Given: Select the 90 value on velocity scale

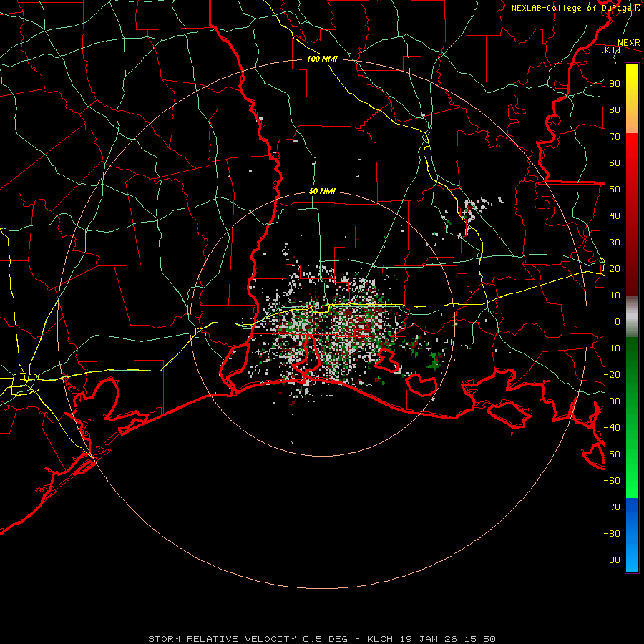Looking at the screenshot, I should (x=615, y=84).
